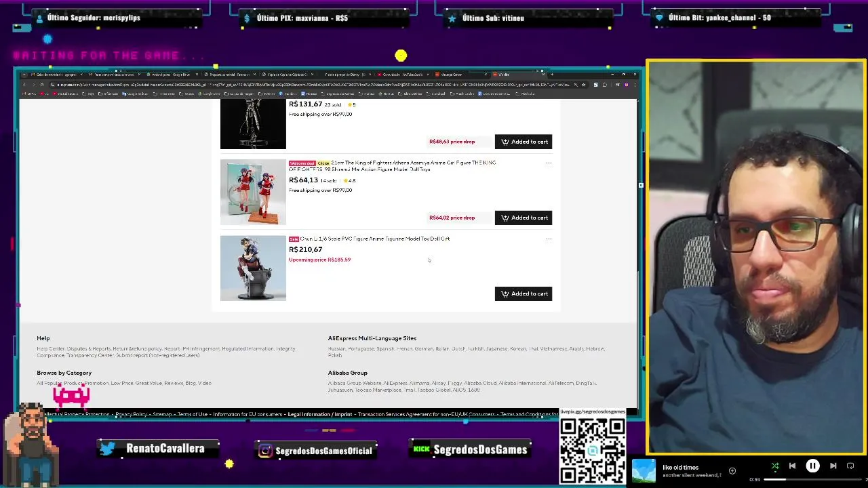Screen dimensions: 868x488
Task: Open the Help Center footer link
Action: (x=51, y=349)
